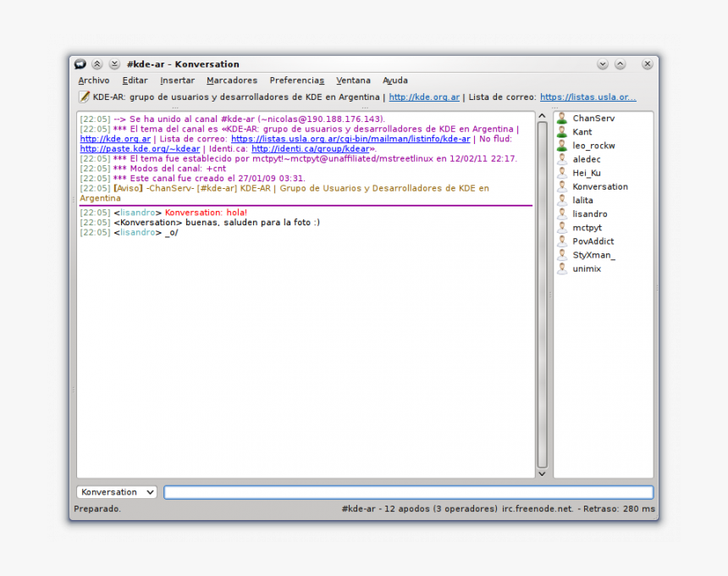The image size is (728, 576).
Task: Click the chat vertical scrollbar track
Action: click(542, 295)
